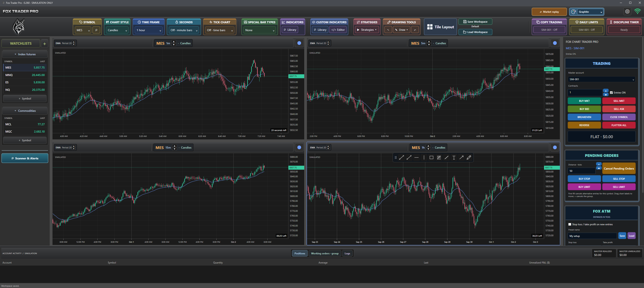
Task: Toggle the Entries ON checkbox
Action: (x=611, y=93)
